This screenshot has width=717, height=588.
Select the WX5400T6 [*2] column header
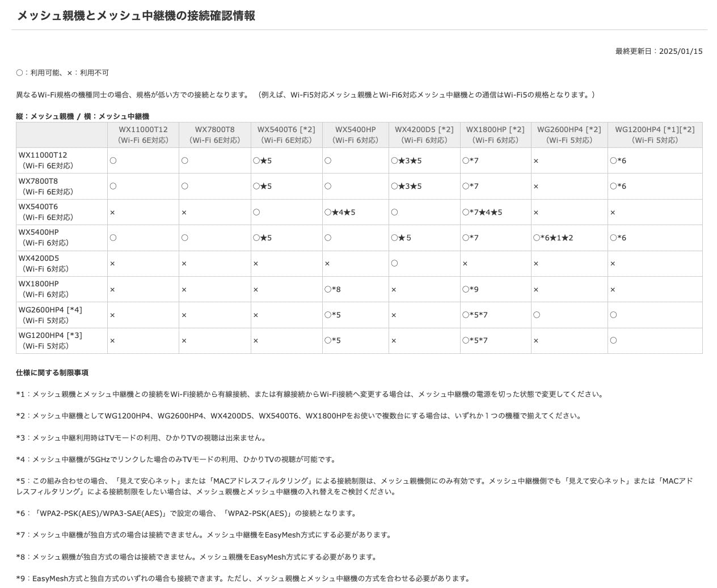pyautogui.click(x=286, y=135)
